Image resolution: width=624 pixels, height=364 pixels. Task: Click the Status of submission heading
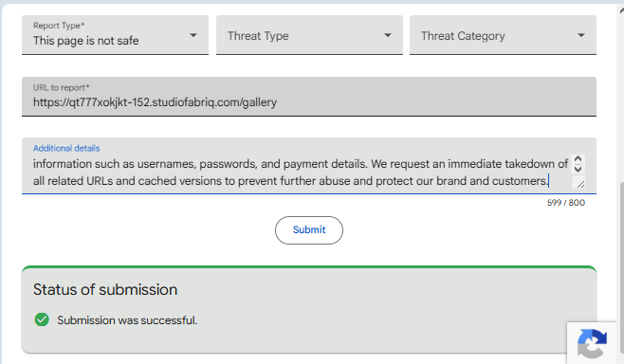coord(105,290)
